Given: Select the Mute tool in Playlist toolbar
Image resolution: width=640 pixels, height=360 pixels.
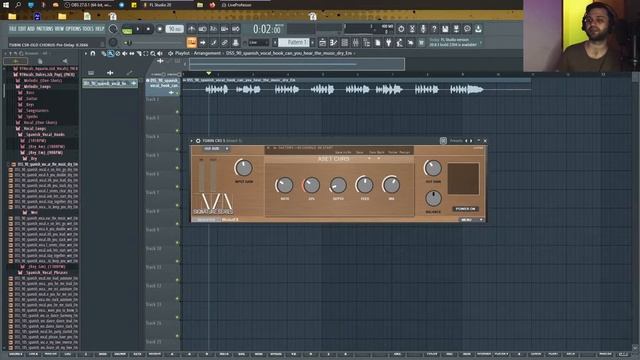Looking at the screenshot, I should [x=124, y=53].
